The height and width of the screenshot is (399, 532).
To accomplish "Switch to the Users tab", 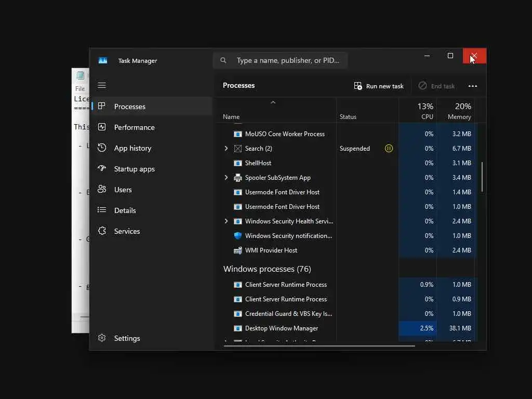I will point(152,189).
